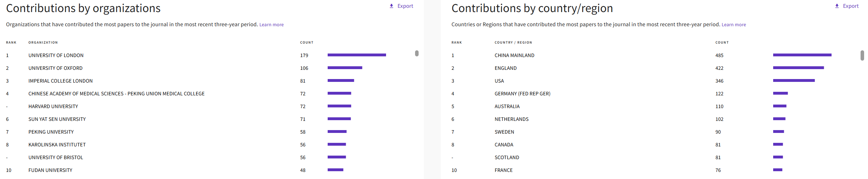
Task: Open Germany (Fed Rep Ger) entry
Action: coord(522,94)
